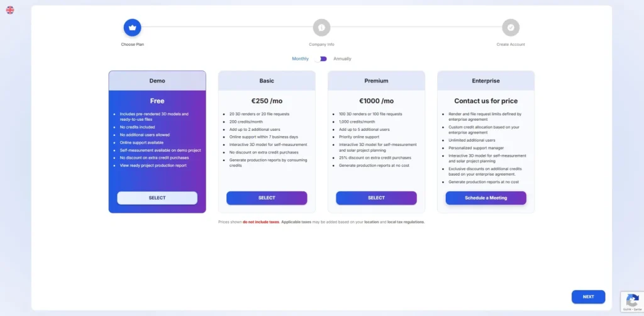Open the UK flag language selector
Viewport: 644px width, 316px height.
[10, 10]
